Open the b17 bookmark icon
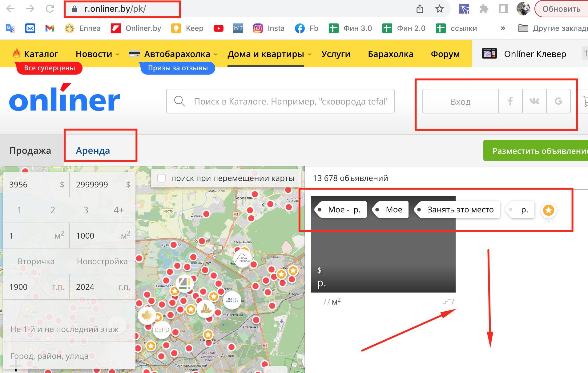Viewport: 588px width, 373px height. tap(238, 28)
